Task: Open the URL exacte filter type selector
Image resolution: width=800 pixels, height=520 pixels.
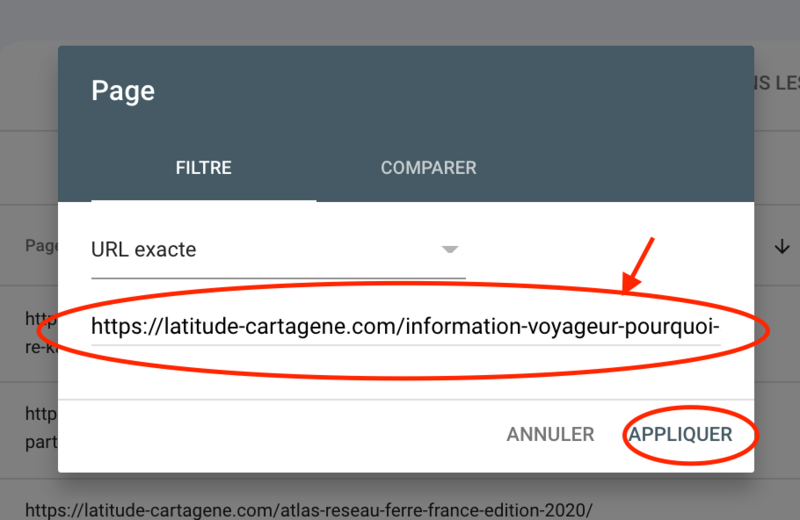Action: pyautogui.click(x=278, y=250)
